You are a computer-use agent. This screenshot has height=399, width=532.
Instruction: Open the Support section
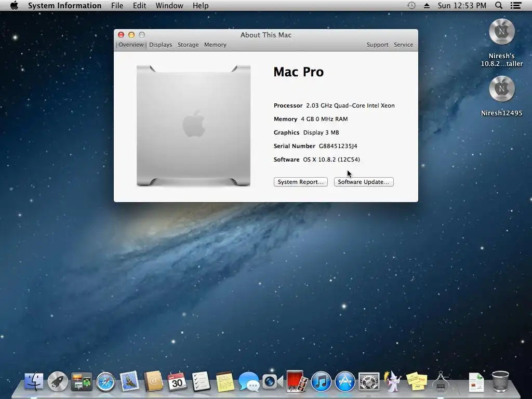tap(377, 45)
